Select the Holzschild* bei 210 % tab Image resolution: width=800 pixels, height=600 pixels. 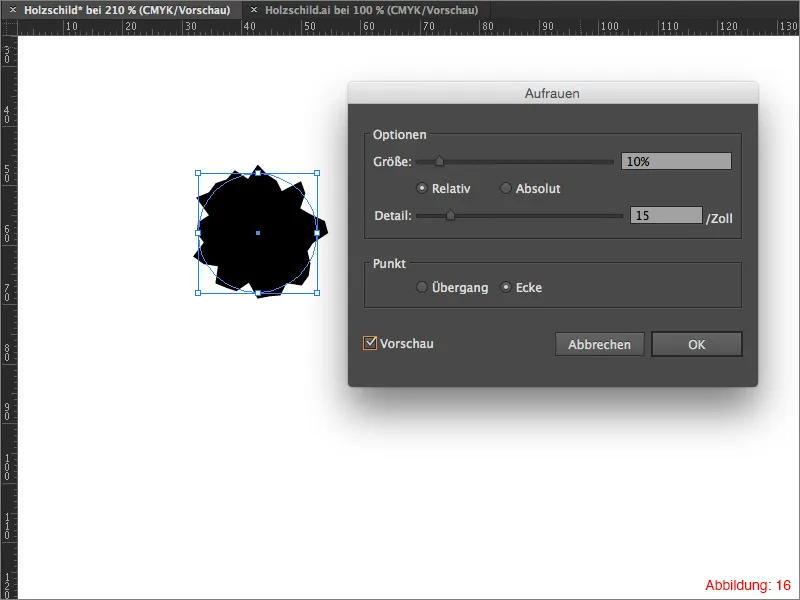[x=127, y=10]
